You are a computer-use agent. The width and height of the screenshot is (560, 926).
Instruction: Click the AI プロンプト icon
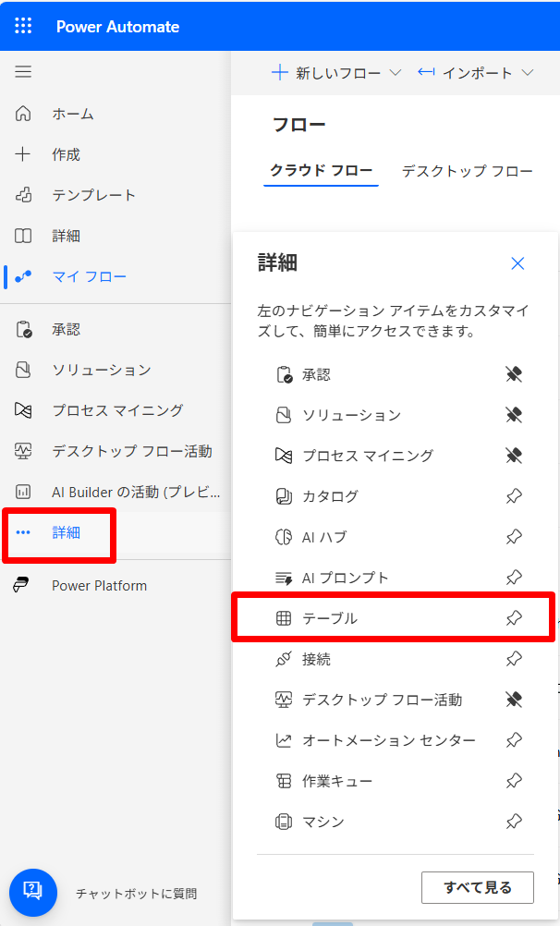(284, 578)
